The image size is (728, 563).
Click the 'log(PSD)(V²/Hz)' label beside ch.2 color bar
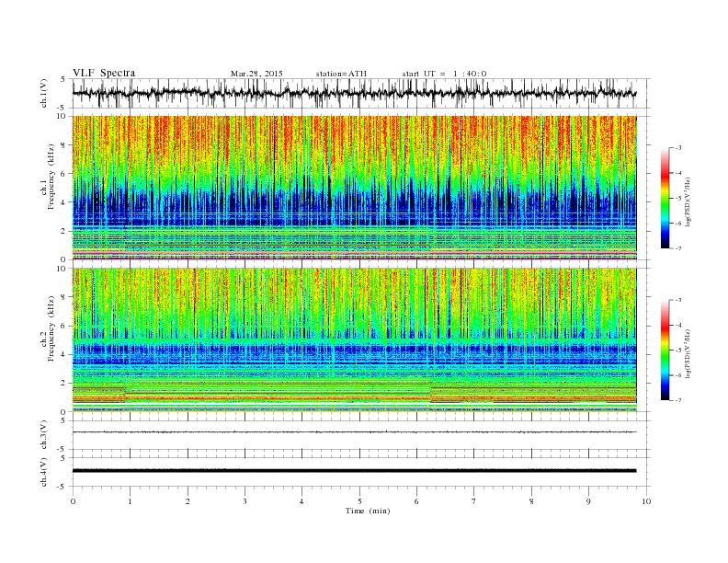[688, 353]
